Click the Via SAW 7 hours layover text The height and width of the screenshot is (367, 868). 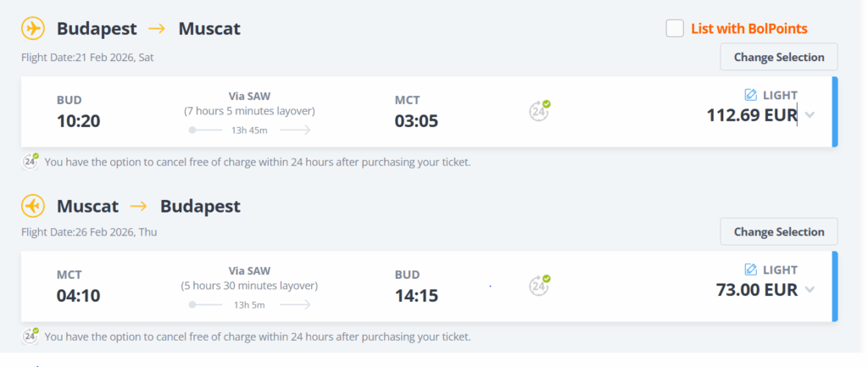249,104
